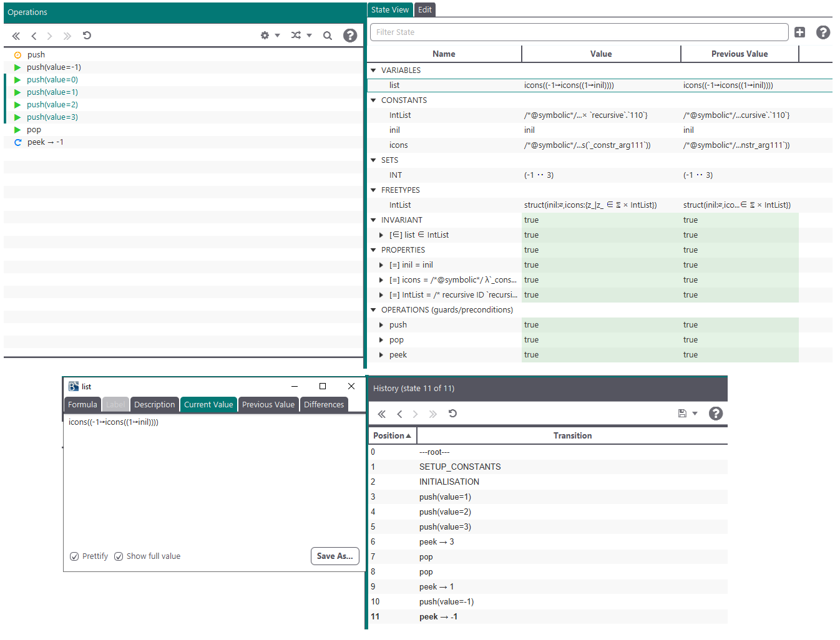Open the Previous Value tab
The width and height of the screenshot is (840, 640).
pyautogui.click(x=268, y=405)
